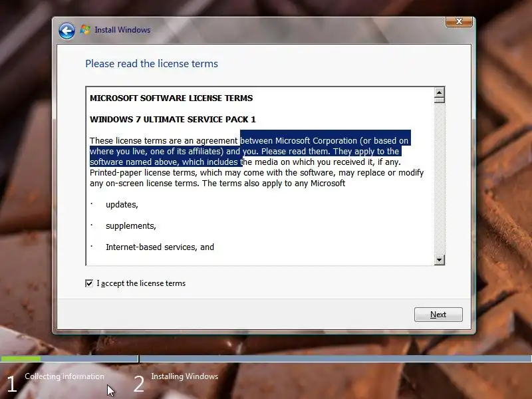Viewport: 532px width, 399px height.
Task: Click the text 'WINDOWS 7 ULTIMATE SERVICE PACK 1'
Action: click(x=172, y=120)
